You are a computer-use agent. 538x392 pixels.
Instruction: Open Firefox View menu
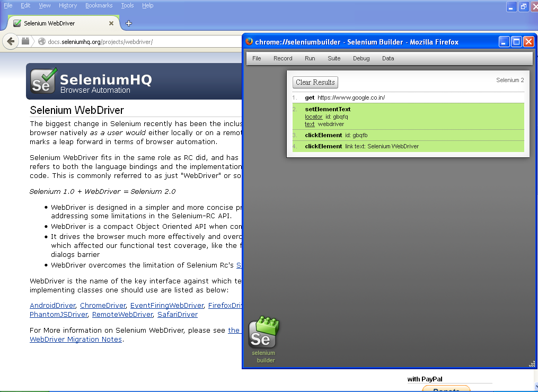coord(45,5)
